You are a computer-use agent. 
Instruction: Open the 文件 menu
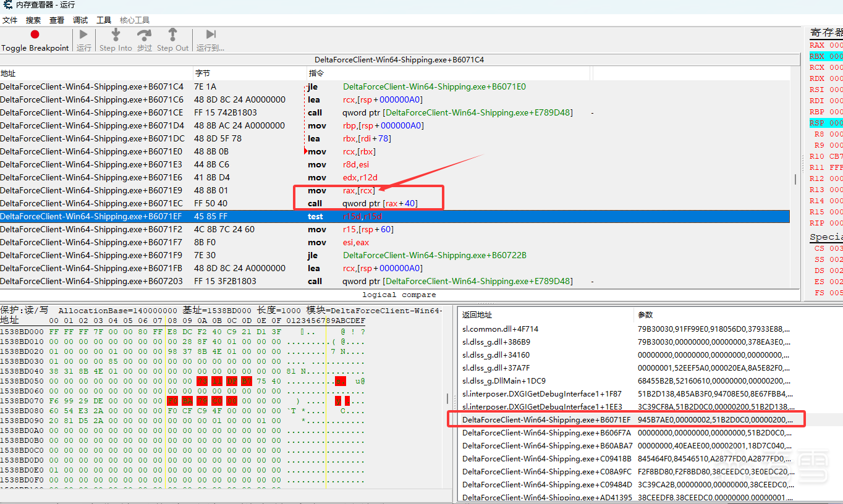(10, 20)
